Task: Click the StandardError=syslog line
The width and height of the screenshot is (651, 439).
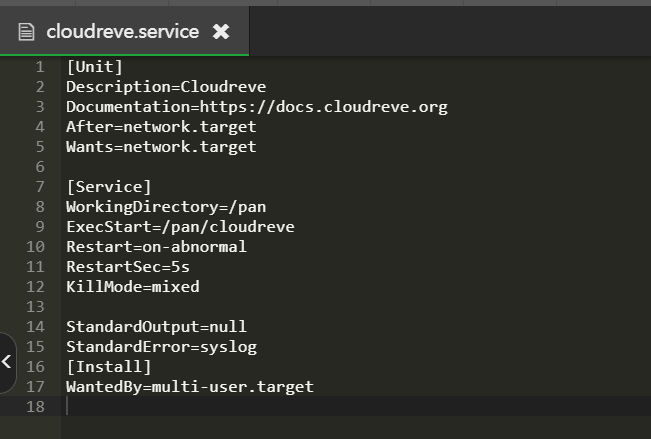Action: click(162, 347)
